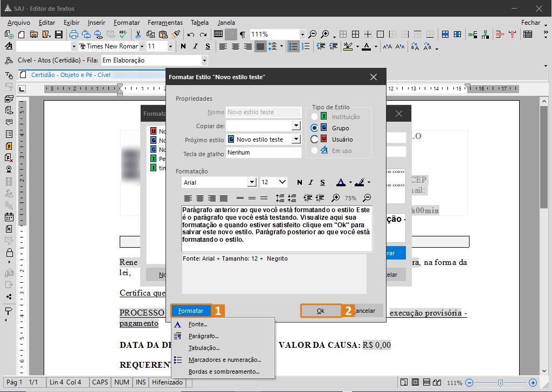
Task: Click the Print icon in main toolbar
Action: (x=73, y=34)
